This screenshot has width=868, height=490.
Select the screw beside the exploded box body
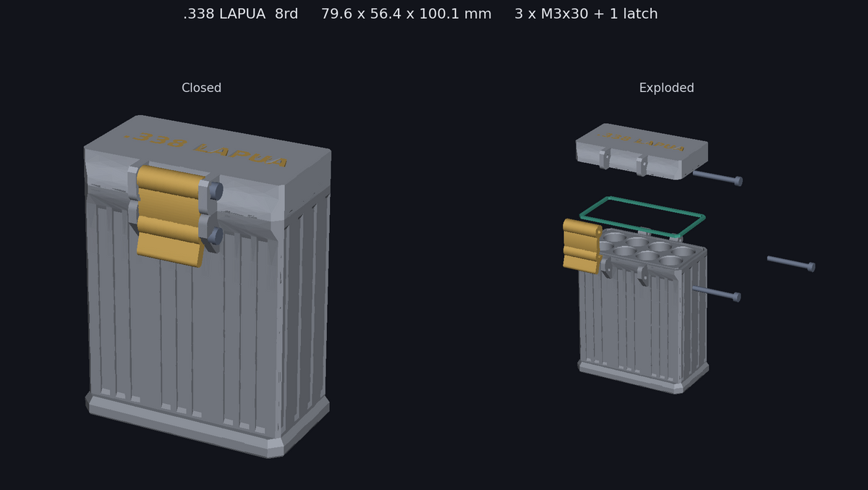(x=716, y=293)
